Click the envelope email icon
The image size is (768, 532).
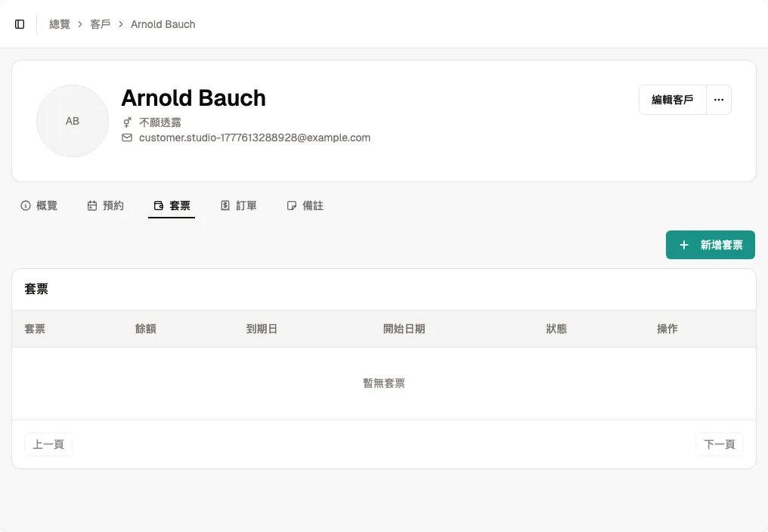(127, 138)
